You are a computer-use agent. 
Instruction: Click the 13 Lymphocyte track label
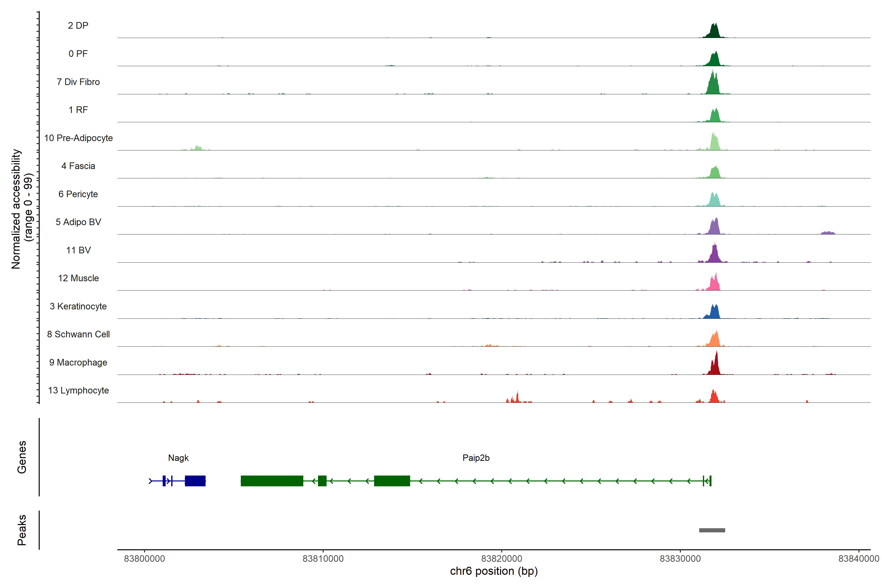[78, 390]
